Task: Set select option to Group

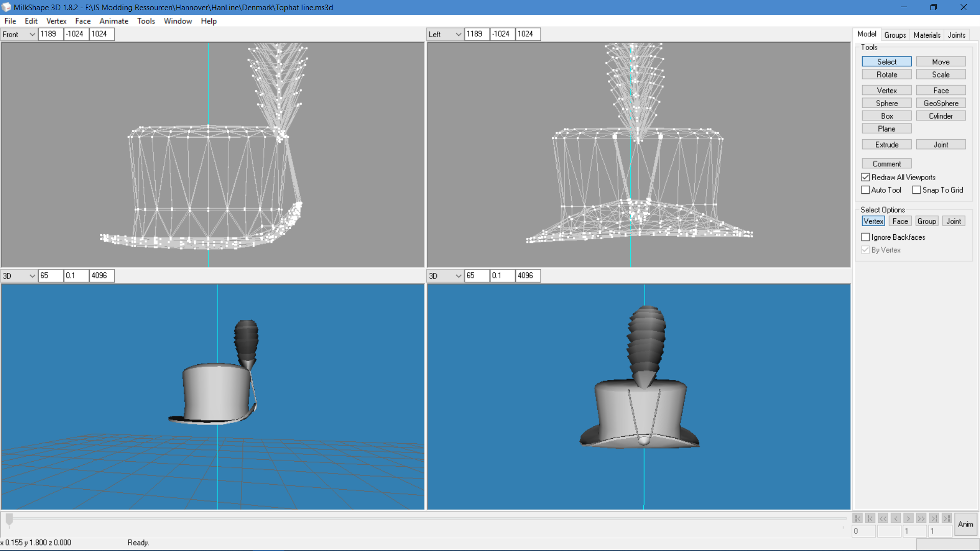Action: click(926, 221)
